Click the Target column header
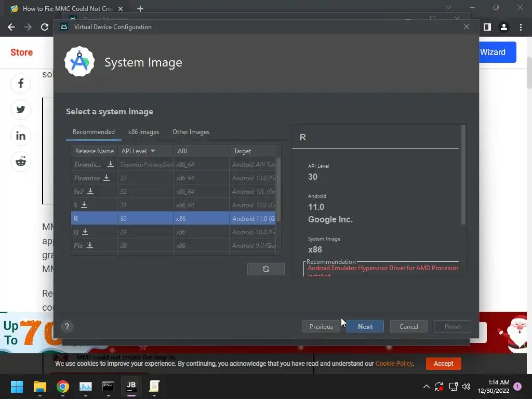The width and height of the screenshot is (532, 399). (253, 151)
